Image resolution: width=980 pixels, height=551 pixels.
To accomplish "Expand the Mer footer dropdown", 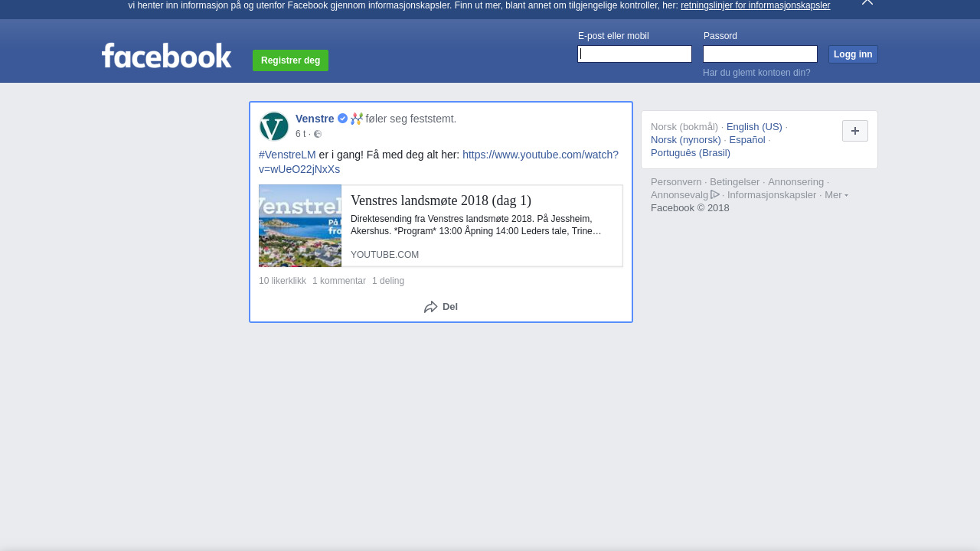I will (836, 195).
